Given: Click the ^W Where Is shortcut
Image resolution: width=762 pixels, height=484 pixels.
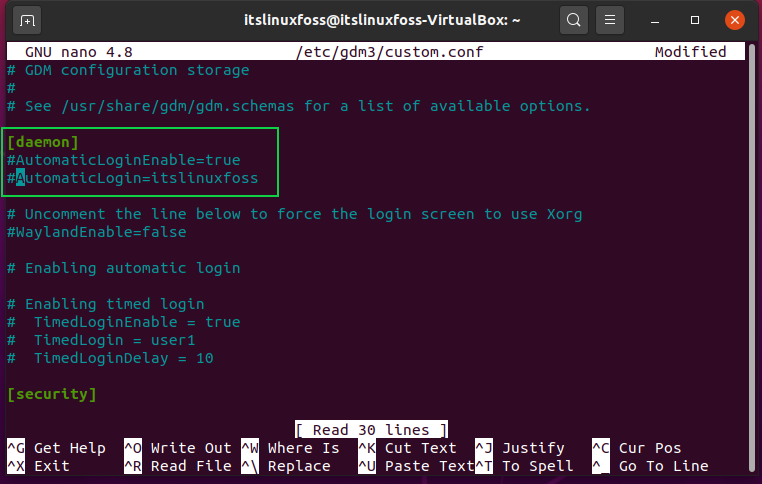Looking at the screenshot, I should coord(290,448).
